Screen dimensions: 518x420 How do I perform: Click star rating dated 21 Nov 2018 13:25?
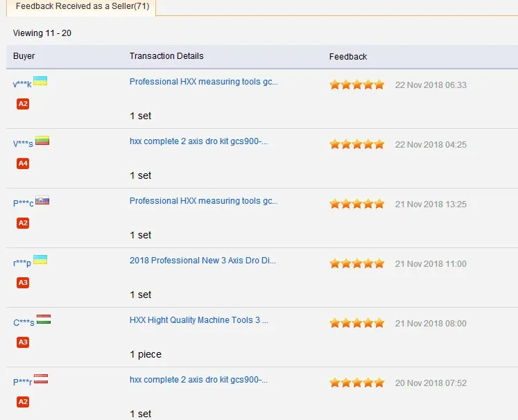357,204
